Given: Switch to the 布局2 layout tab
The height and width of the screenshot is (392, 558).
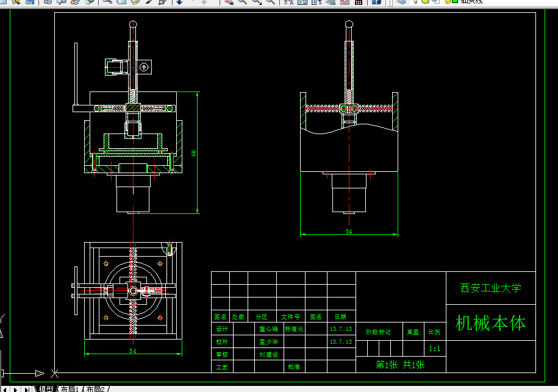Looking at the screenshot, I should (x=95, y=389).
